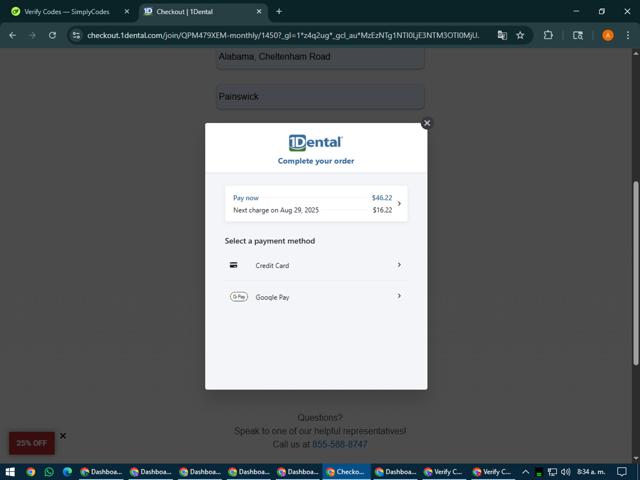Open the Windows Start menu
640x480 pixels.
[10, 472]
